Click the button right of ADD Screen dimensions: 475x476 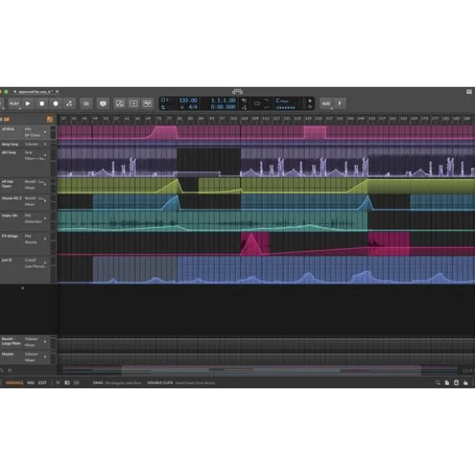[340, 104]
